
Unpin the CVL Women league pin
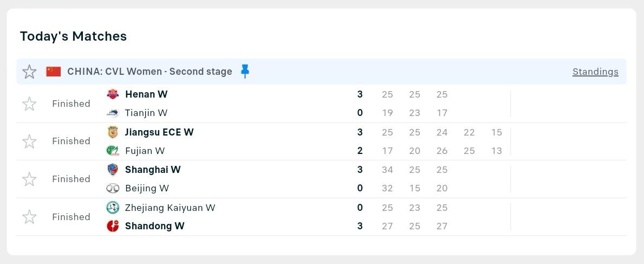click(x=245, y=72)
